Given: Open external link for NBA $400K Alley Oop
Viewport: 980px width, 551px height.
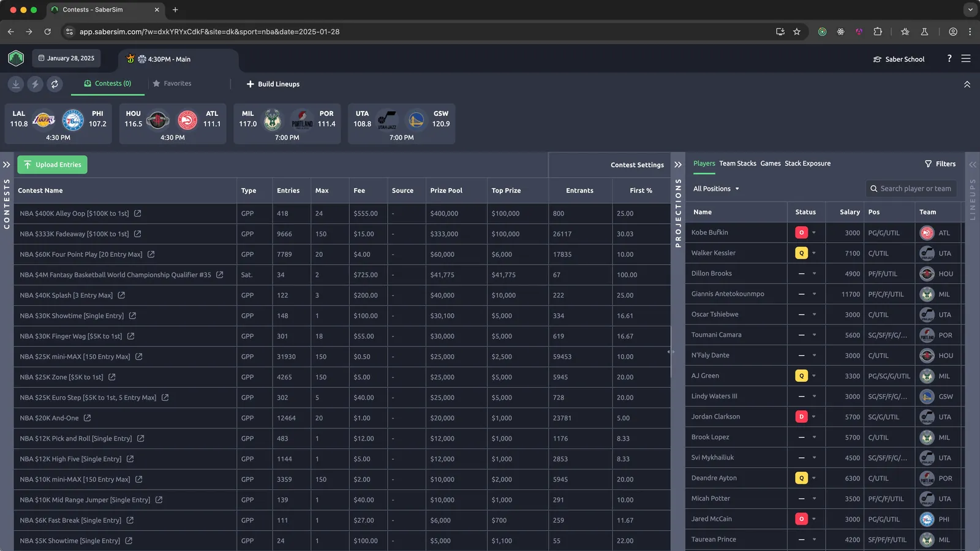Looking at the screenshot, I should point(138,213).
